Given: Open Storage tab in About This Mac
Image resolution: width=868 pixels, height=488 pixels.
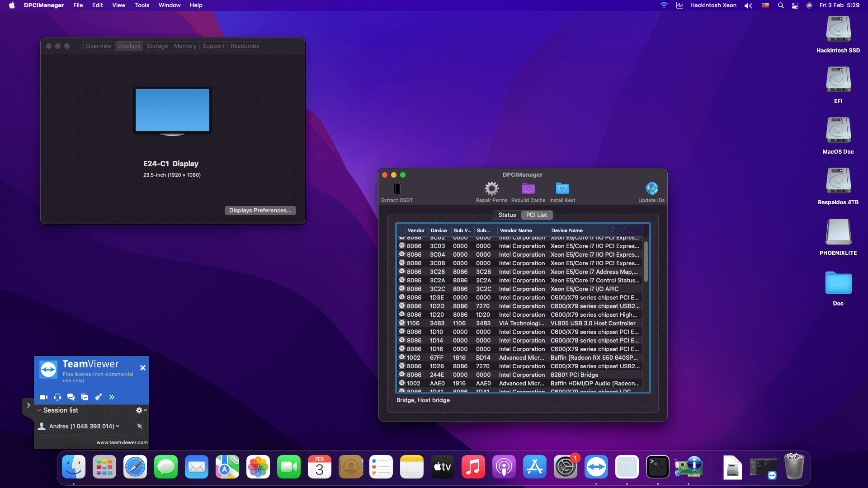Looking at the screenshot, I should (x=157, y=46).
